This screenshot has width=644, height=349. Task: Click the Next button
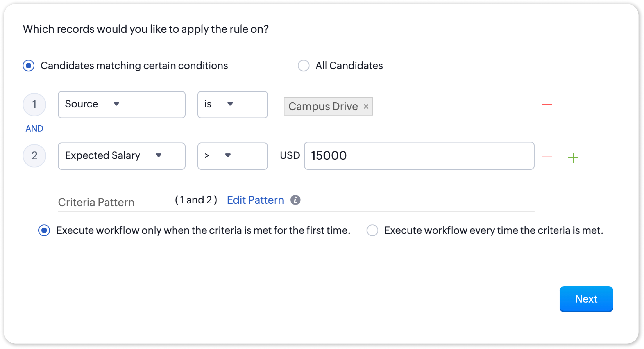(x=586, y=299)
